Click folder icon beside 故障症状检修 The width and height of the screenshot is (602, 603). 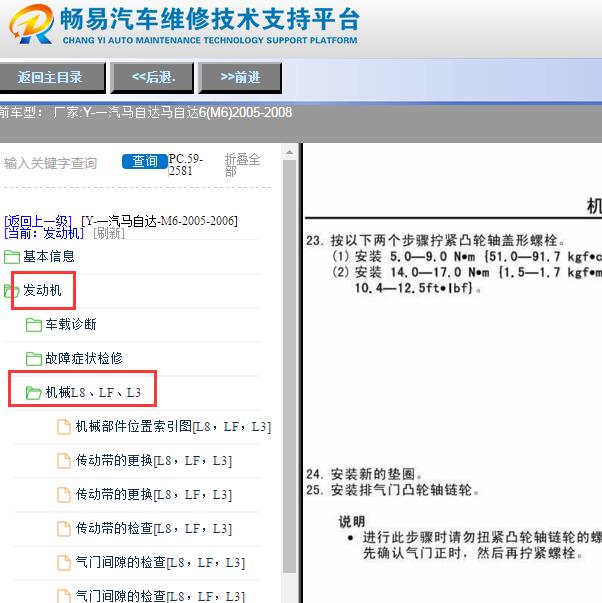34,359
